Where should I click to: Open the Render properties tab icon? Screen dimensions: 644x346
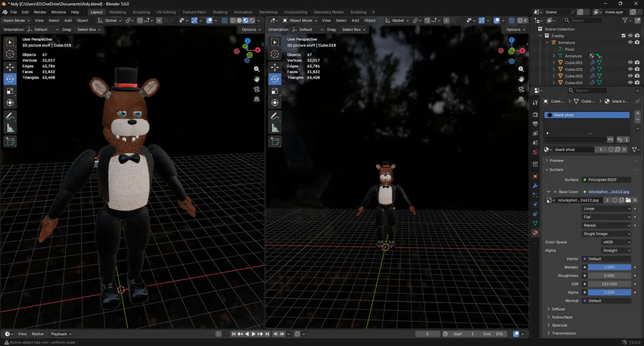[535, 114]
